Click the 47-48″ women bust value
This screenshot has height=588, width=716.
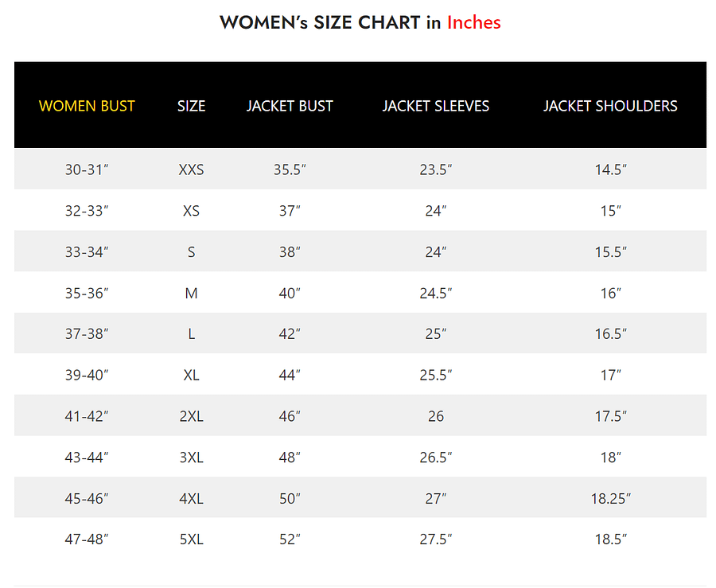click(x=87, y=539)
